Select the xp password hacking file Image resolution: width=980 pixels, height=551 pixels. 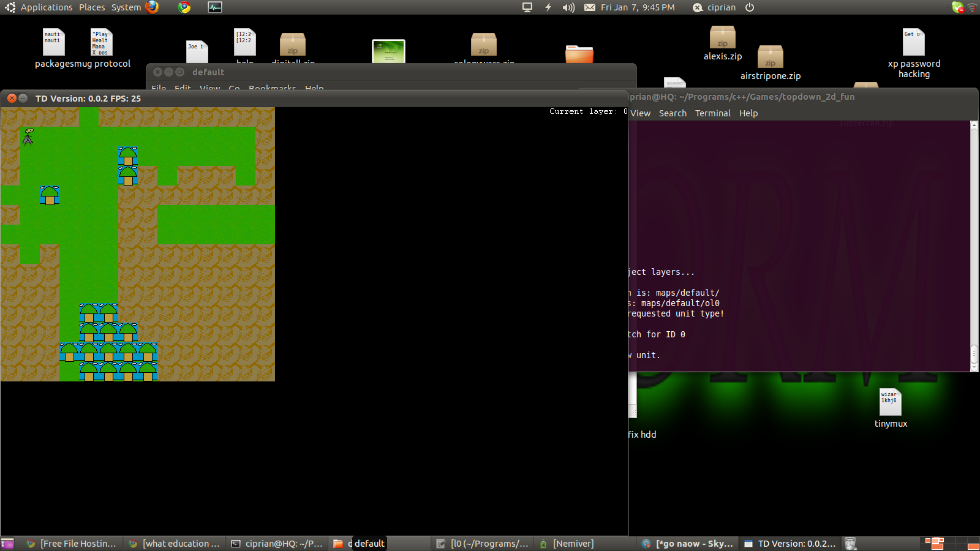pyautogui.click(x=914, y=53)
